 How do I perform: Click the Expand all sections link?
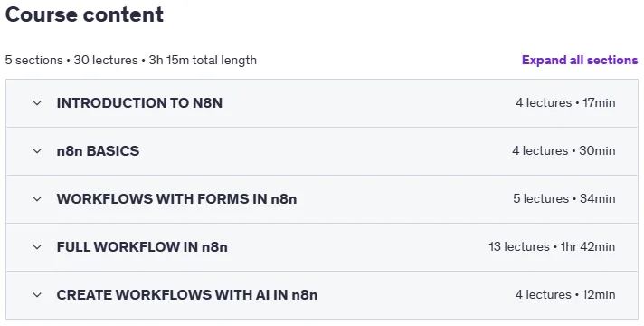[x=580, y=60]
